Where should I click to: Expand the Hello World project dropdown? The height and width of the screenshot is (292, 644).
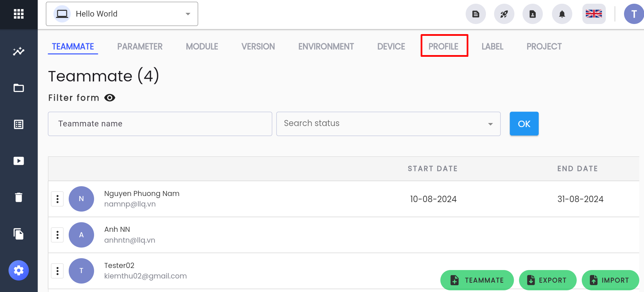(x=122, y=14)
